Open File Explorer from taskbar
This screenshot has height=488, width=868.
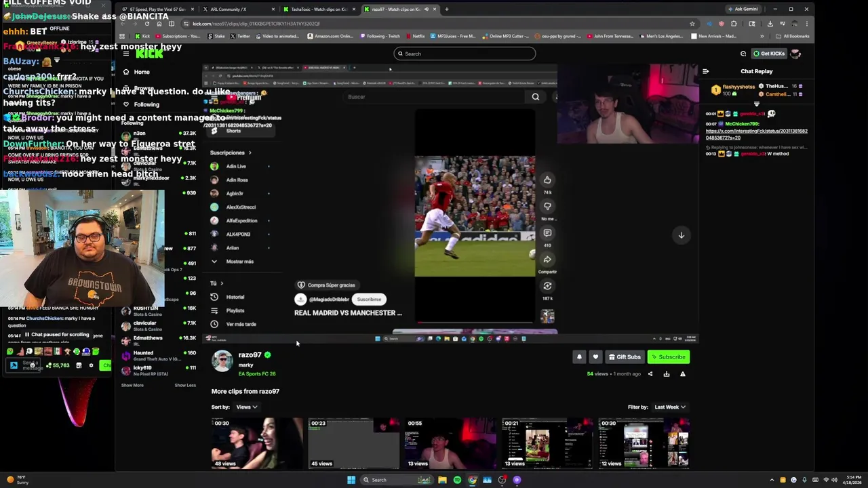[x=442, y=480]
